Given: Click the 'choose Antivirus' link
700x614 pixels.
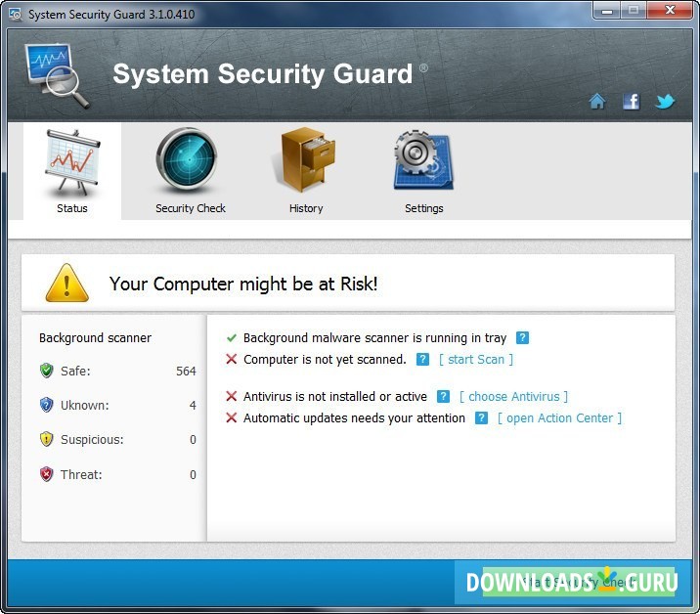Looking at the screenshot, I should click(x=514, y=397).
